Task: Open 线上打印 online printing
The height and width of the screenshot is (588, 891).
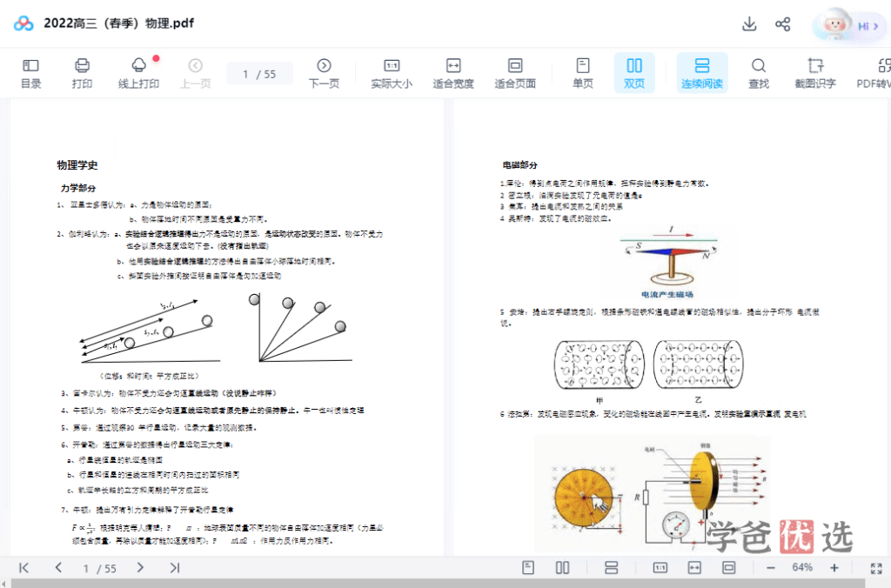Action: pyautogui.click(x=138, y=74)
